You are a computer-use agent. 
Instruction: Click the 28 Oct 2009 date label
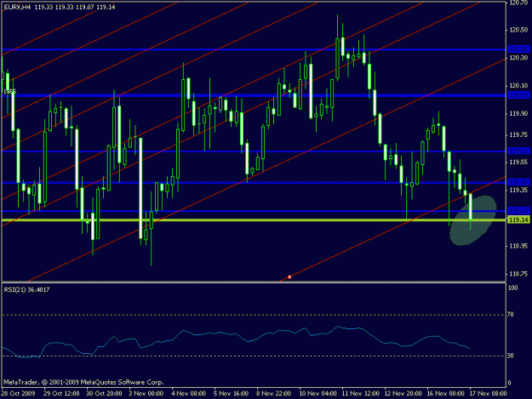(18, 394)
